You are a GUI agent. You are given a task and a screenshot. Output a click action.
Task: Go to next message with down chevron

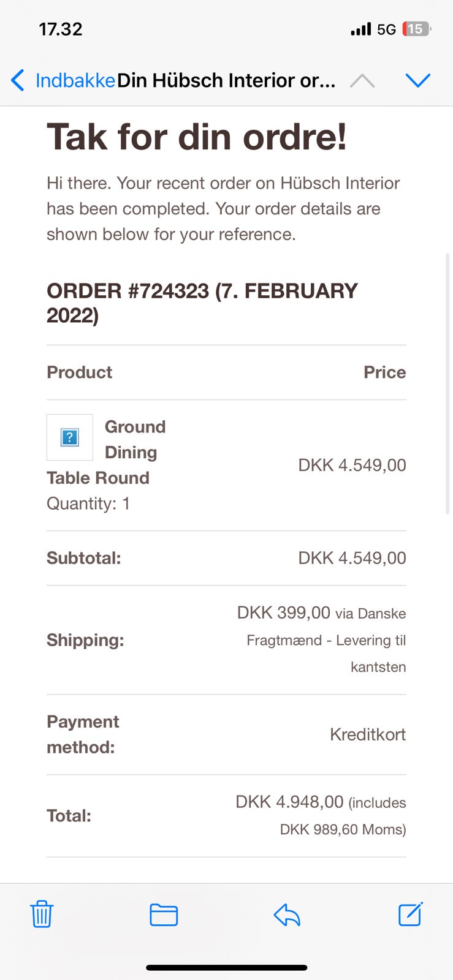tap(418, 80)
